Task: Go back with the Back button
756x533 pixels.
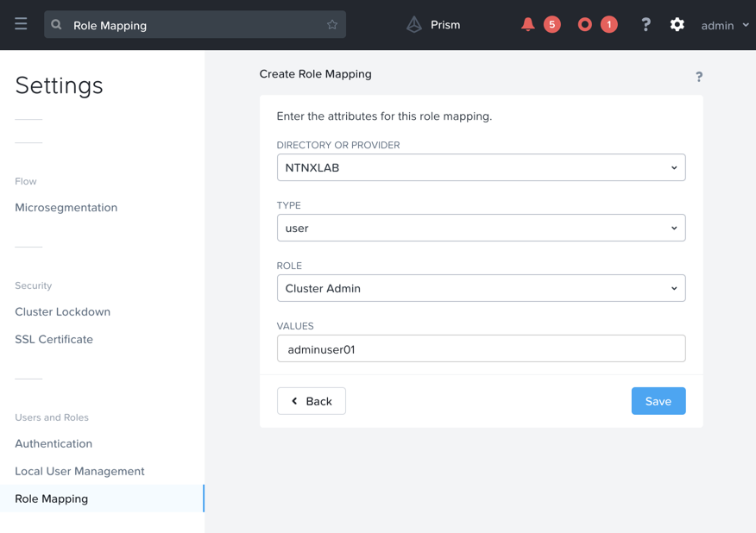Action: click(x=312, y=401)
